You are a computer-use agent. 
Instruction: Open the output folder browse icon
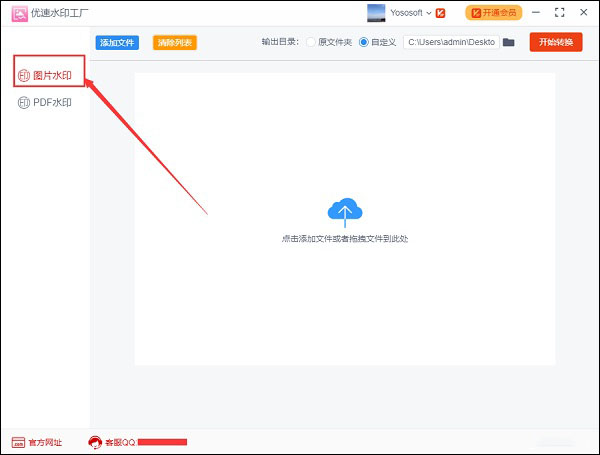(508, 42)
